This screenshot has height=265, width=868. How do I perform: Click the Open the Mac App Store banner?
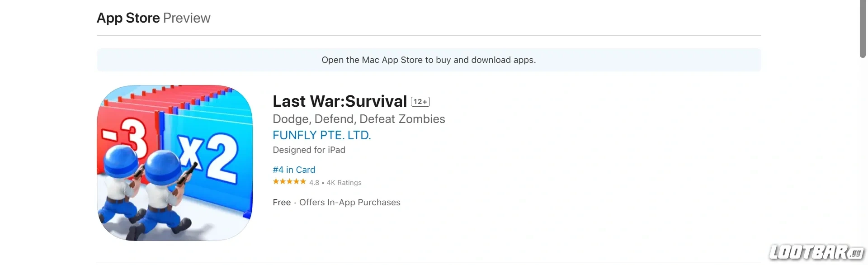click(x=429, y=60)
